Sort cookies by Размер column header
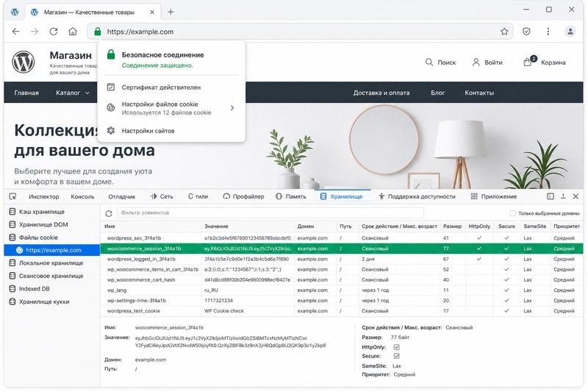Image resolution: width=588 pixels, height=392 pixels. (x=452, y=227)
